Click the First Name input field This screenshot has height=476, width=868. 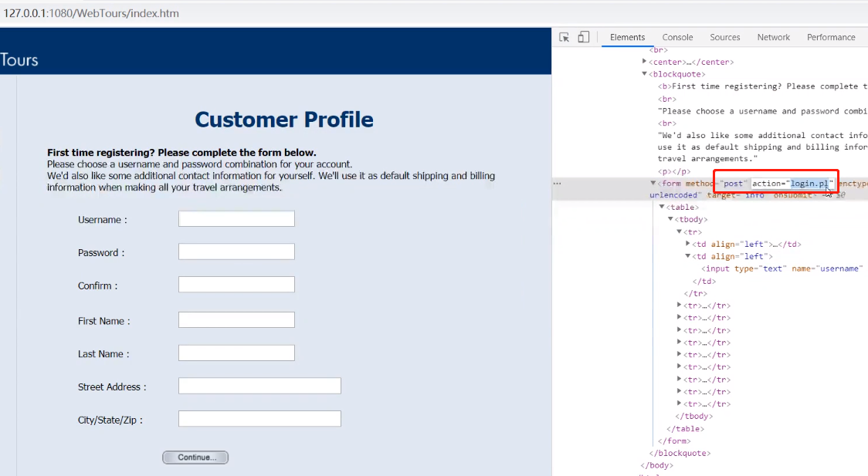[236, 320]
